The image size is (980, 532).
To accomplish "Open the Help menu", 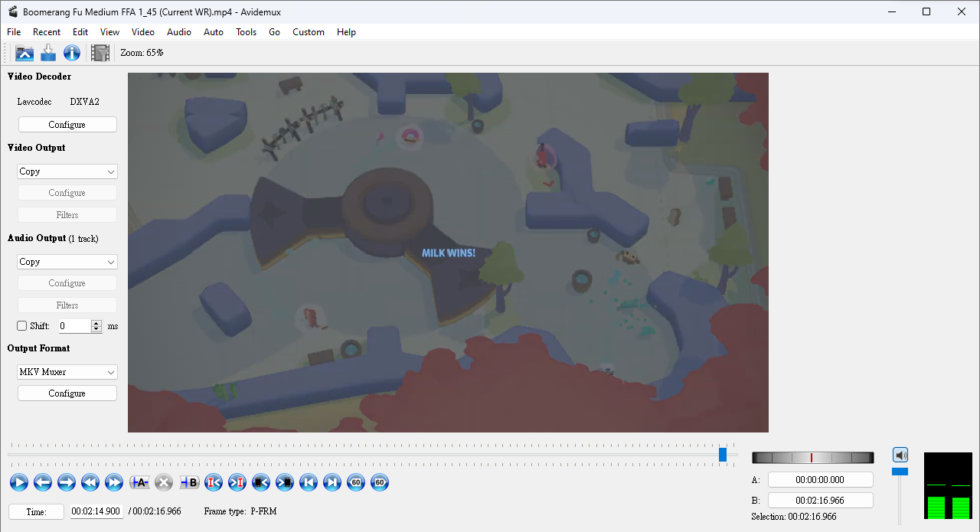I will click(346, 32).
